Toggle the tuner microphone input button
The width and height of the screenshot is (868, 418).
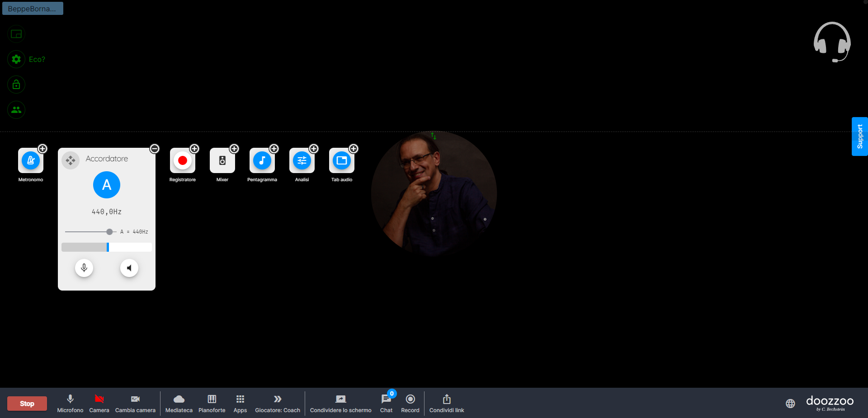[84, 268]
